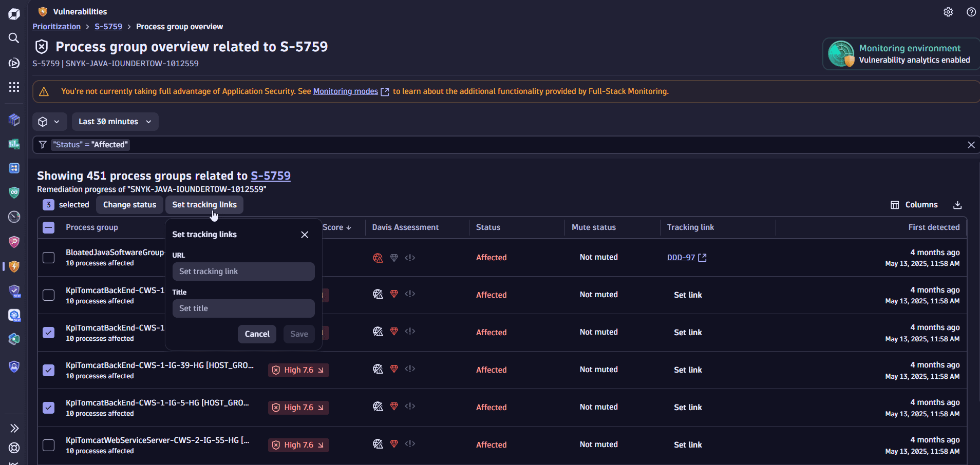
Task: Open the Dynatrace home logo
Action: coord(14,14)
